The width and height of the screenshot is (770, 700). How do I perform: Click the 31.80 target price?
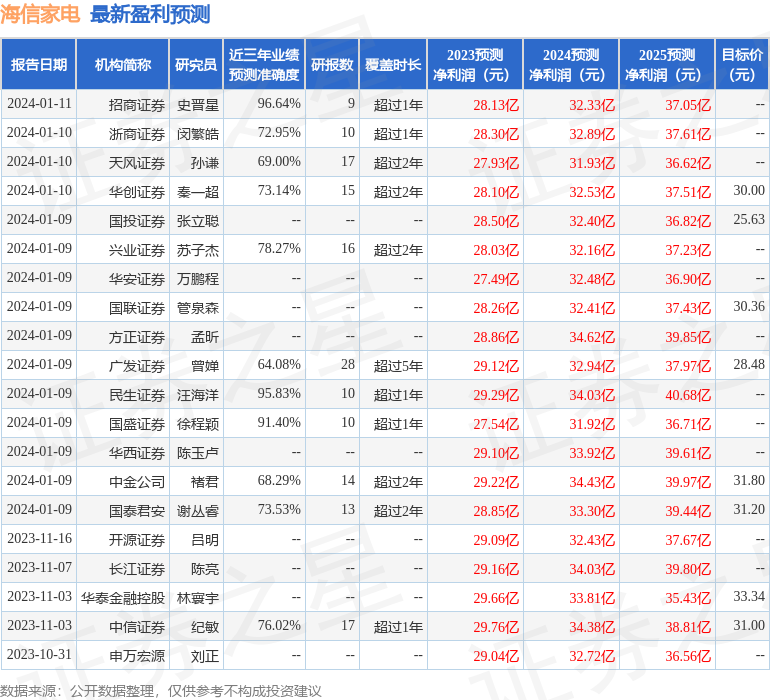[x=749, y=480]
